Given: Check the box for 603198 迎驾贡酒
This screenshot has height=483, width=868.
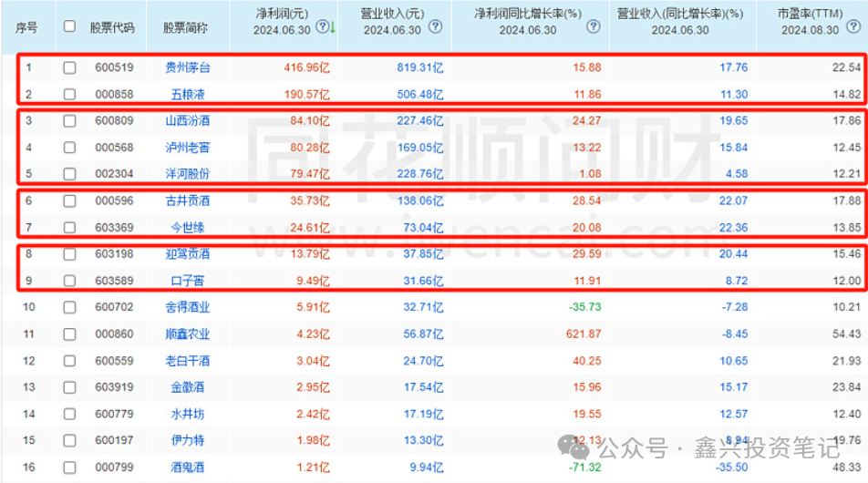Looking at the screenshot, I should (x=69, y=254).
